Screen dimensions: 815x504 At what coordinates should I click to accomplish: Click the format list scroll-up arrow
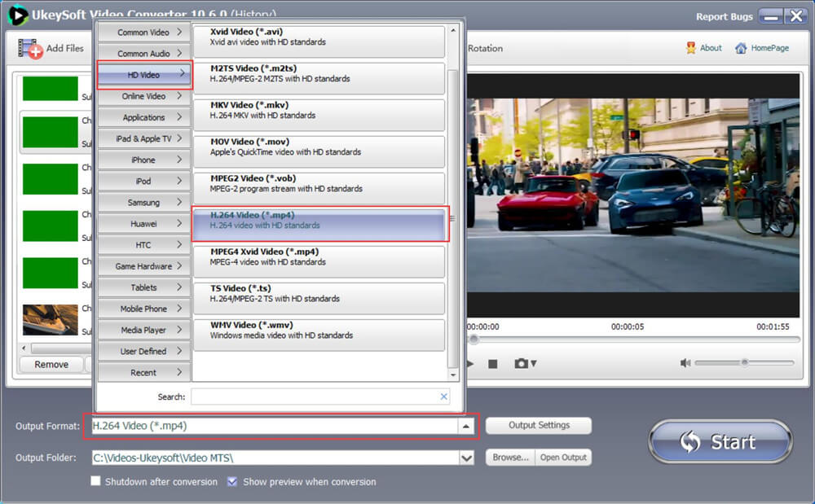click(x=453, y=31)
